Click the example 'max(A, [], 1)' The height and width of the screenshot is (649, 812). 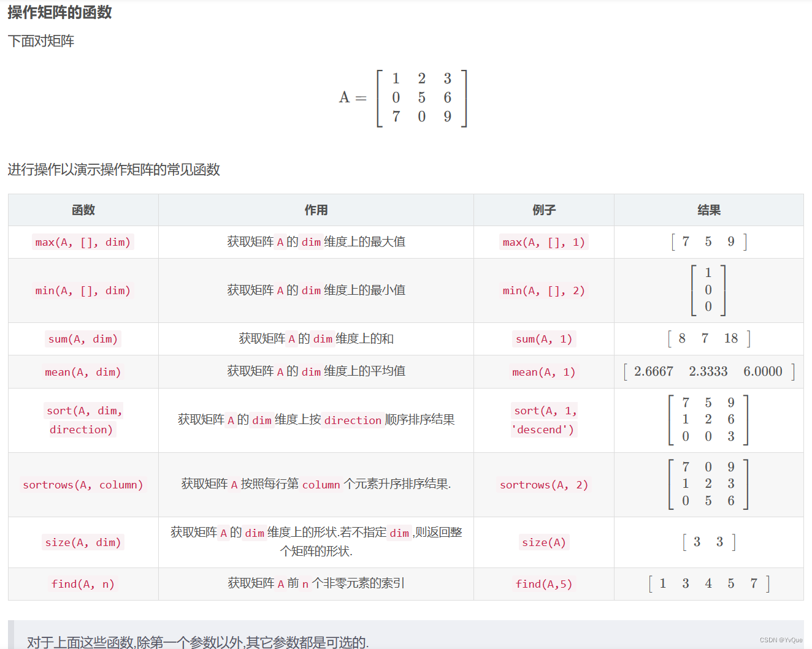click(544, 242)
